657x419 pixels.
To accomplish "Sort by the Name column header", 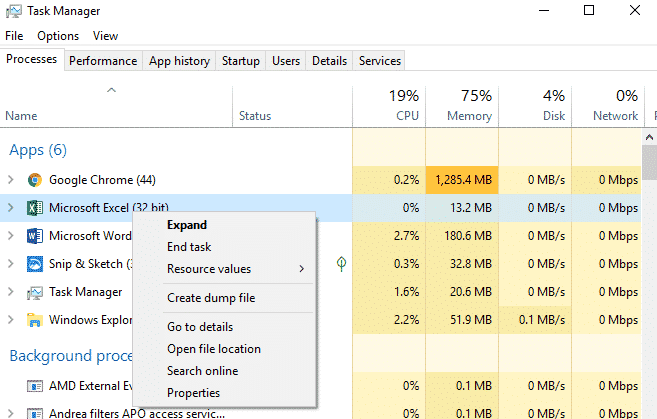I will [116, 107].
